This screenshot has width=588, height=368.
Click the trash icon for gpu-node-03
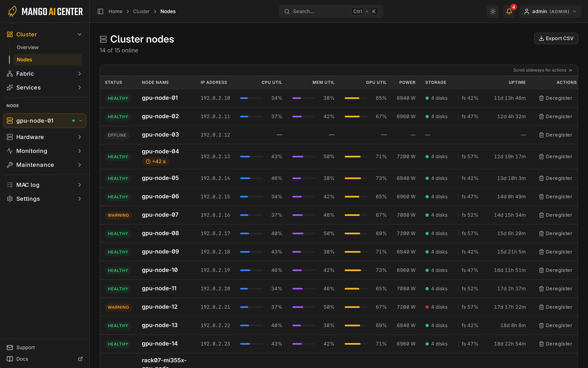click(541, 135)
